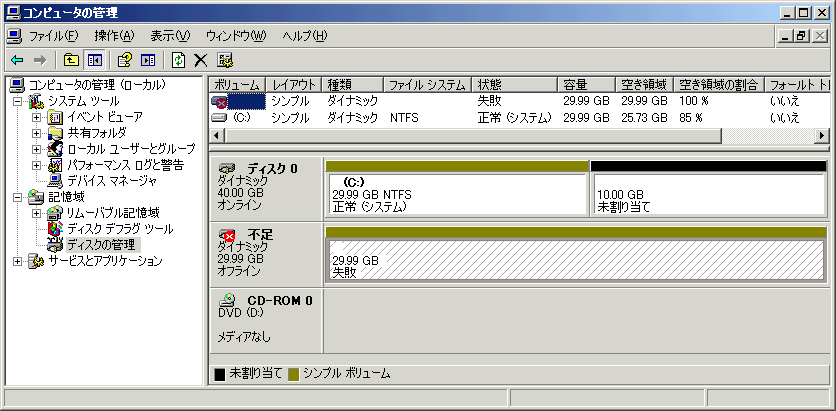Expand the パフォーマンス ログと警告 node
Image resolution: width=836 pixels, height=411 pixels.
pyautogui.click(x=36, y=165)
